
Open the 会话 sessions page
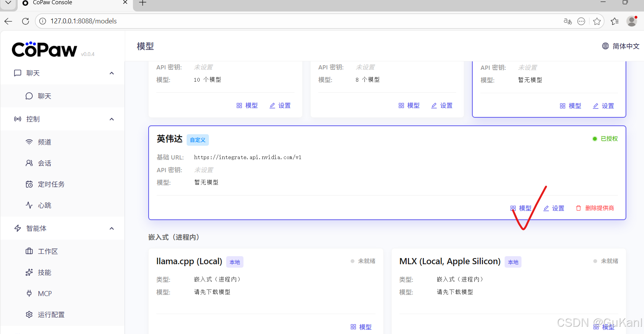tap(63, 163)
